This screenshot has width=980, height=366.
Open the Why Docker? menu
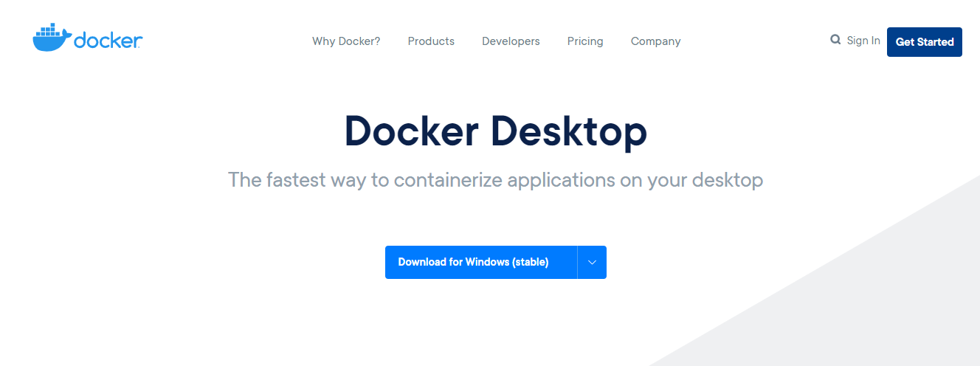(346, 41)
